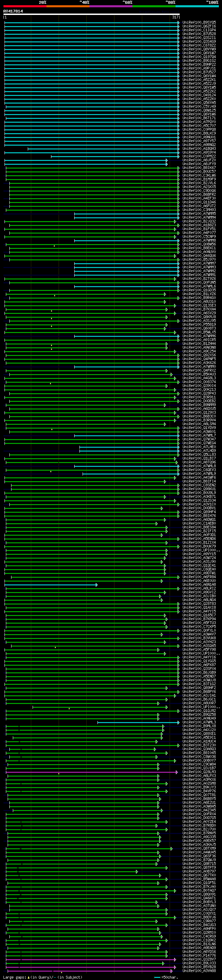Select hit UniRef100_Q46QU6
Screen dimensions: 222x980
(199, 256)
